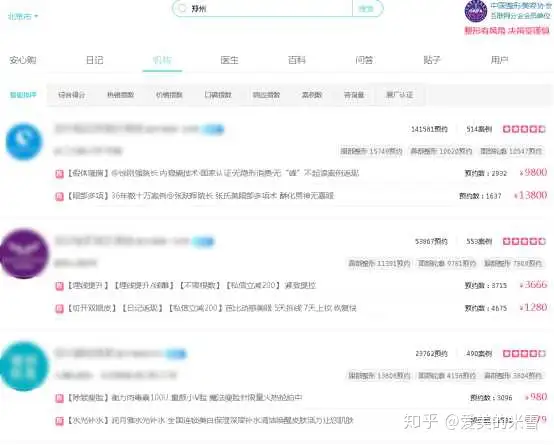
Task: Sort results by 案例数
Action: (312, 95)
